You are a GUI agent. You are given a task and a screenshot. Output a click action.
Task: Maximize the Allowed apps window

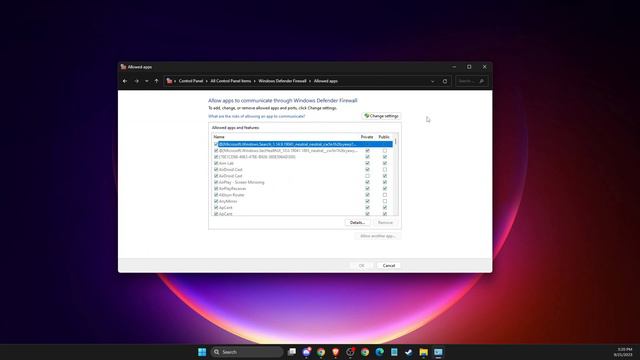[469, 67]
